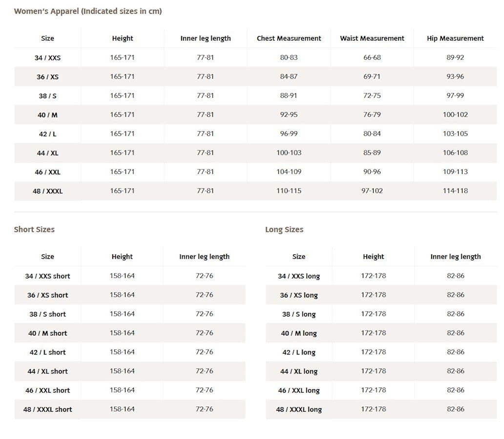The width and height of the screenshot is (504, 439).
Task: Click the 44 / XL short row label
Action: 48,372
